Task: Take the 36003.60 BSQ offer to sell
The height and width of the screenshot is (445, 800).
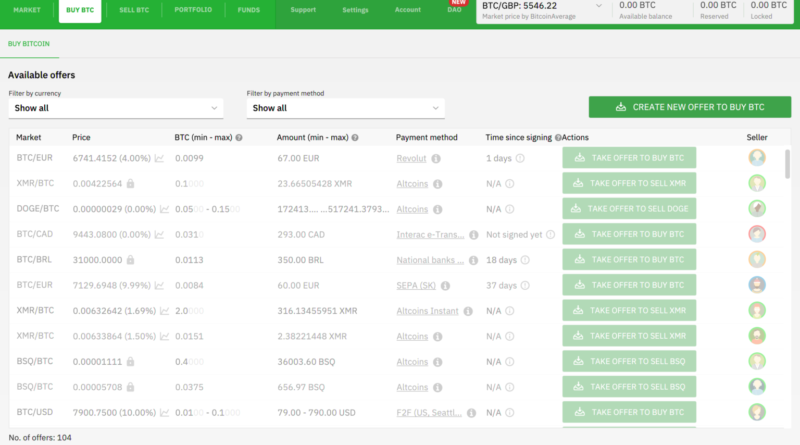Action: tap(629, 361)
